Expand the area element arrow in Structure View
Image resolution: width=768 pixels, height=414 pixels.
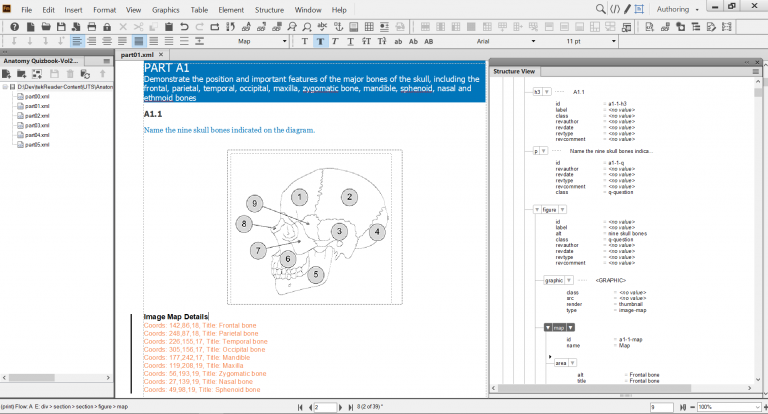(550, 357)
